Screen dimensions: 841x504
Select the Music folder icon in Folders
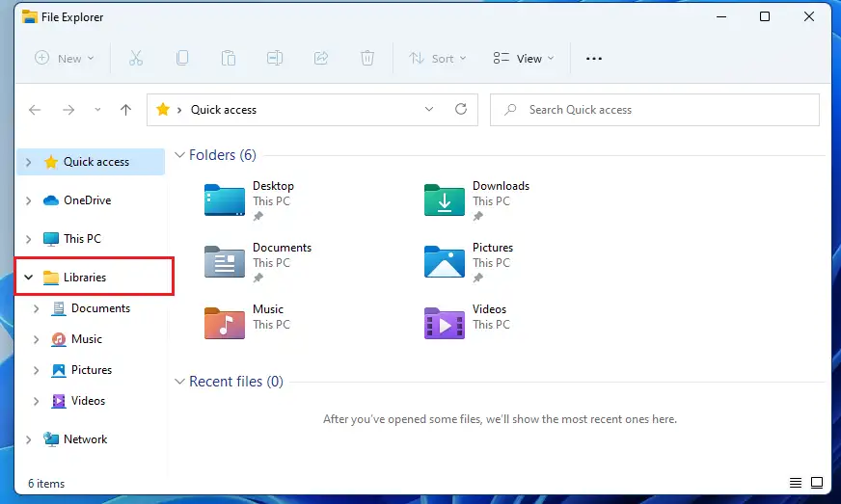click(x=224, y=323)
